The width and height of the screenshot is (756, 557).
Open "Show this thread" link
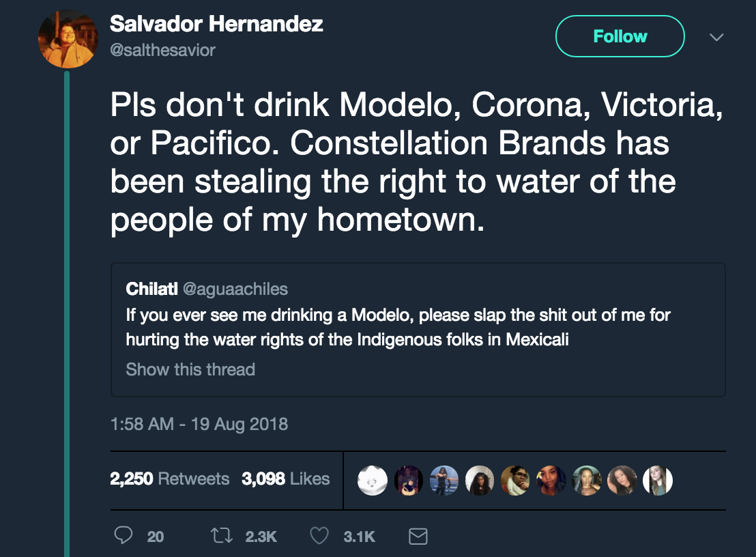pyautogui.click(x=190, y=369)
